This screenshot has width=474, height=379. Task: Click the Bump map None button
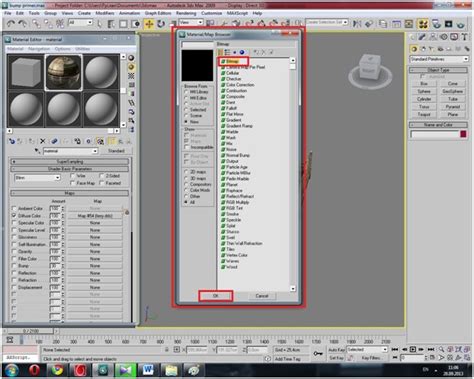pyautogui.click(x=95, y=266)
